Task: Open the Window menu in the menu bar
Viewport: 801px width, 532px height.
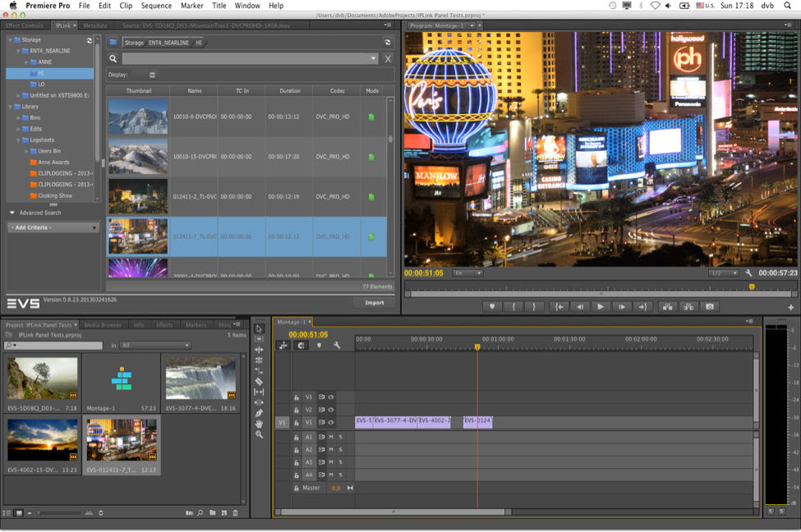Action: 247,5
